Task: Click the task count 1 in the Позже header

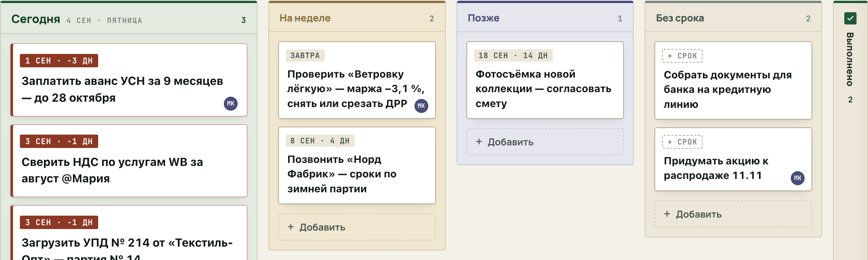Action: pyautogui.click(x=620, y=19)
